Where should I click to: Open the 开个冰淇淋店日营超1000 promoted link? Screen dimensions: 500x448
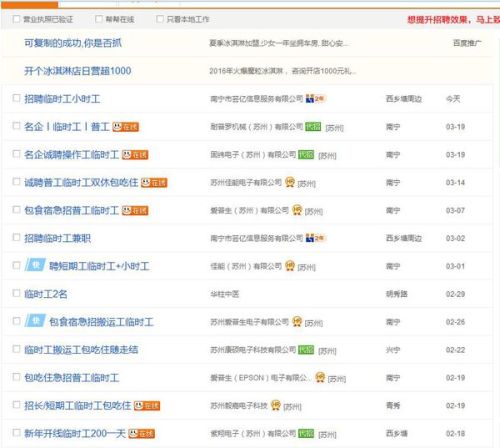coord(78,71)
